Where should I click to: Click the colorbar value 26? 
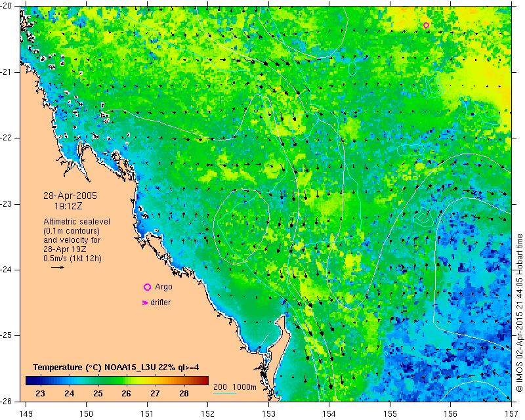(x=126, y=393)
